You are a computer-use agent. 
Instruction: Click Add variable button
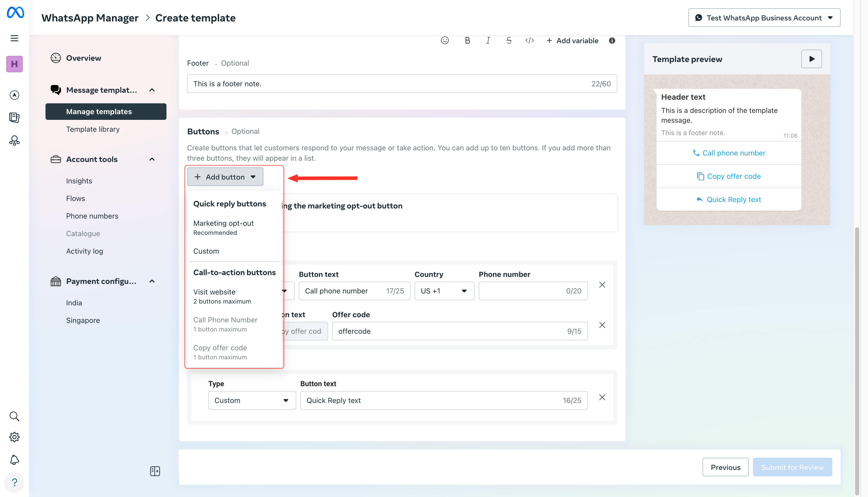point(572,41)
